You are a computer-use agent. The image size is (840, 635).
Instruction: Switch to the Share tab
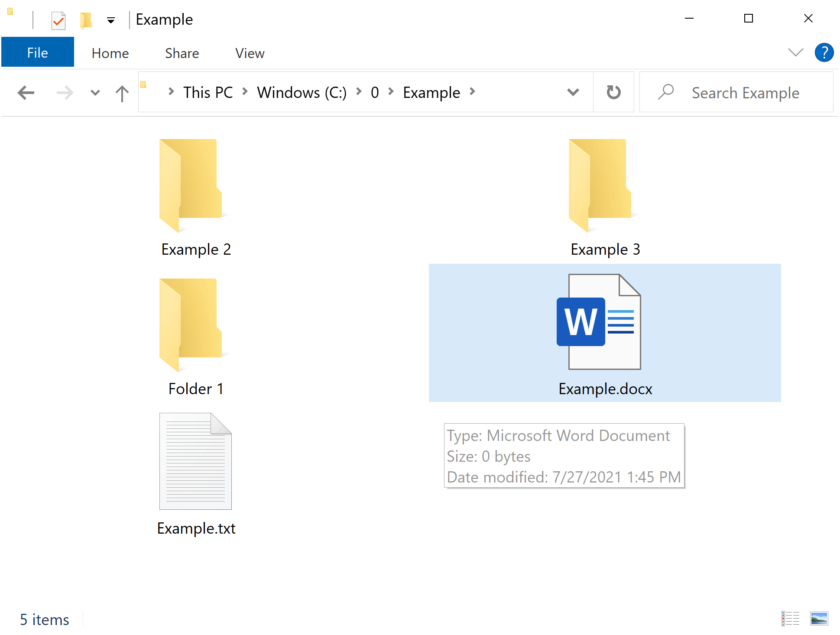pos(182,53)
